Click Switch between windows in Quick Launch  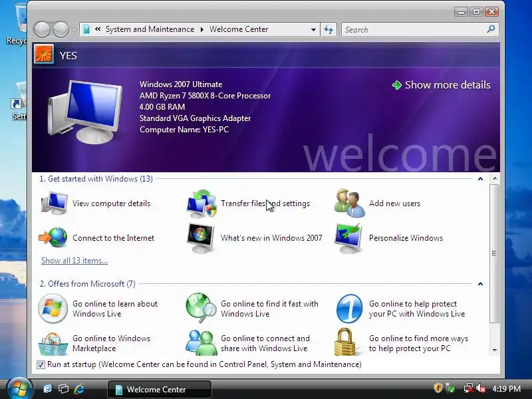[x=63, y=389]
